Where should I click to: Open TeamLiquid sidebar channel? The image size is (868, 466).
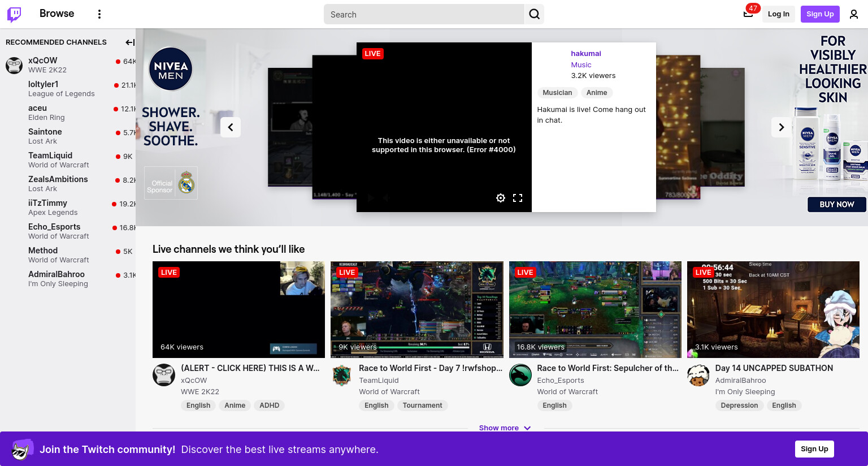point(68,160)
